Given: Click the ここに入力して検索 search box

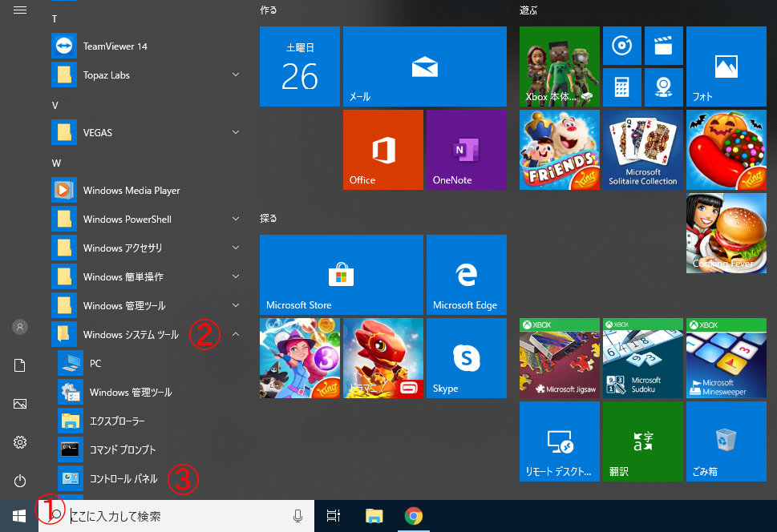Looking at the screenshot, I should coord(176,516).
